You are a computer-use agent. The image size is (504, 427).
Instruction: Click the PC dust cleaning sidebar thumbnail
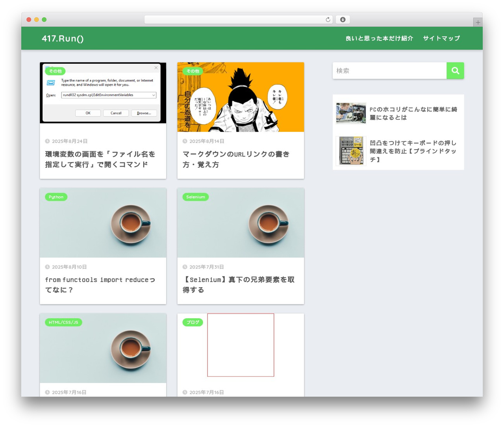(351, 113)
